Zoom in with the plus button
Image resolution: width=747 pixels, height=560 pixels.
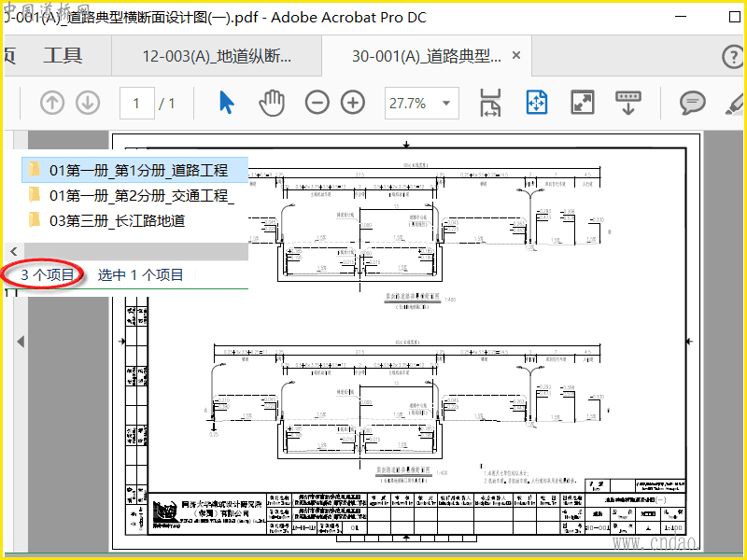tap(353, 103)
